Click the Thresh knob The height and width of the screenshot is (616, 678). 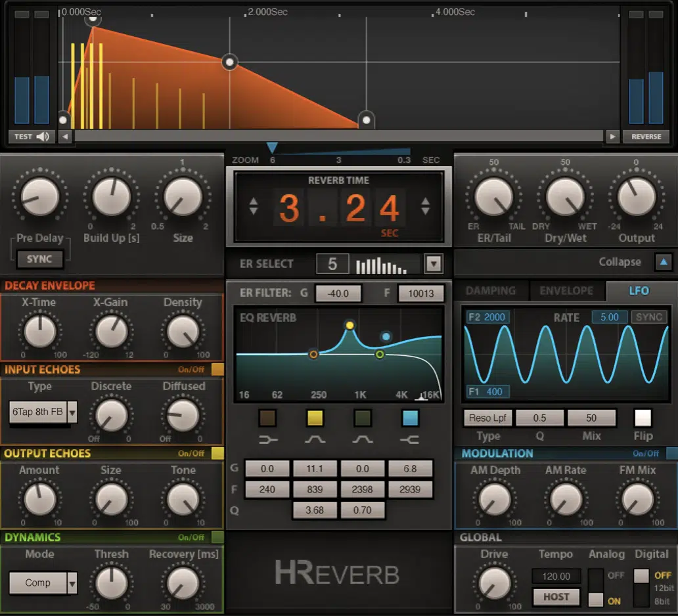(x=112, y=583)
